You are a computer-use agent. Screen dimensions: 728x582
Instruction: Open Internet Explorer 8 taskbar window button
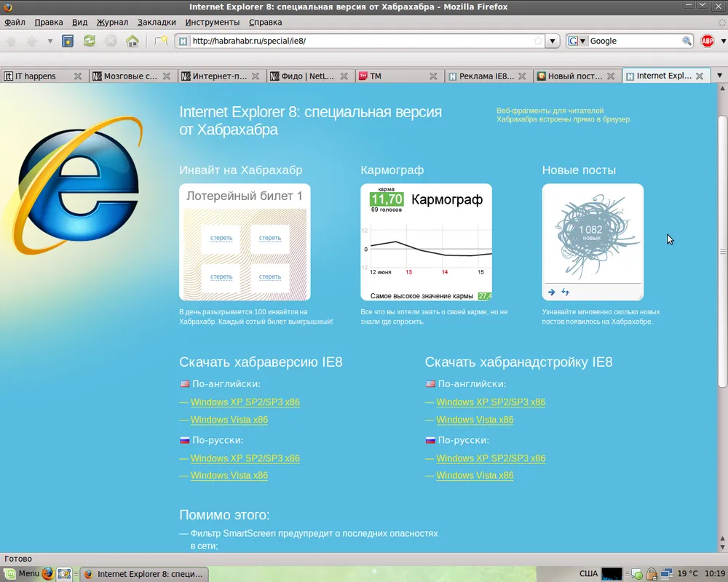pyautogui.click(x=144, y=574)
